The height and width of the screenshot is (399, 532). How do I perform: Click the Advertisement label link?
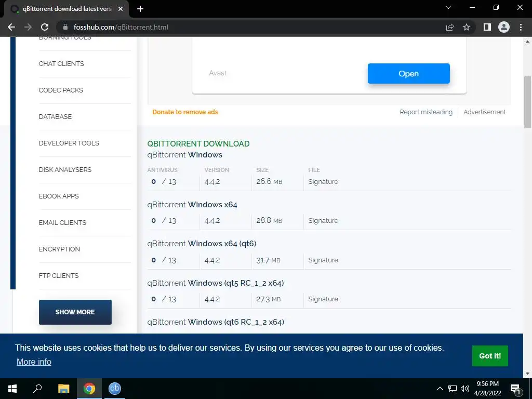pos(485,112)
